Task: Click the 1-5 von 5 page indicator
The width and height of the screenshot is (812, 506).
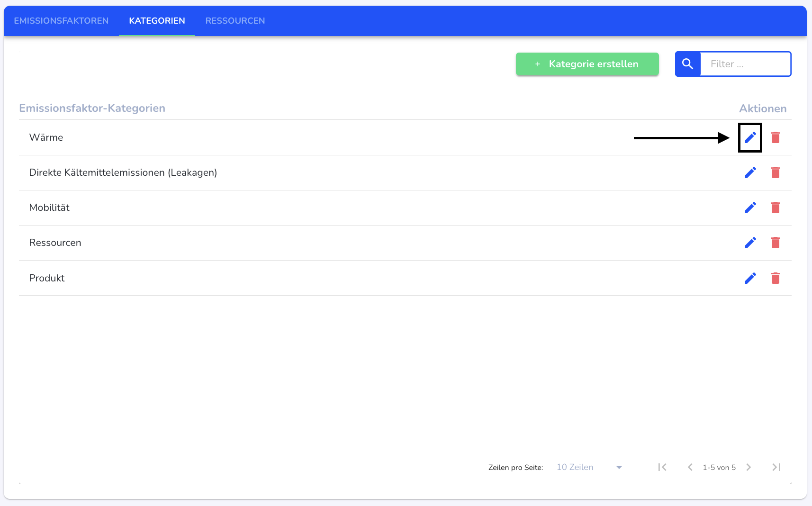Action: click(719, 467)
